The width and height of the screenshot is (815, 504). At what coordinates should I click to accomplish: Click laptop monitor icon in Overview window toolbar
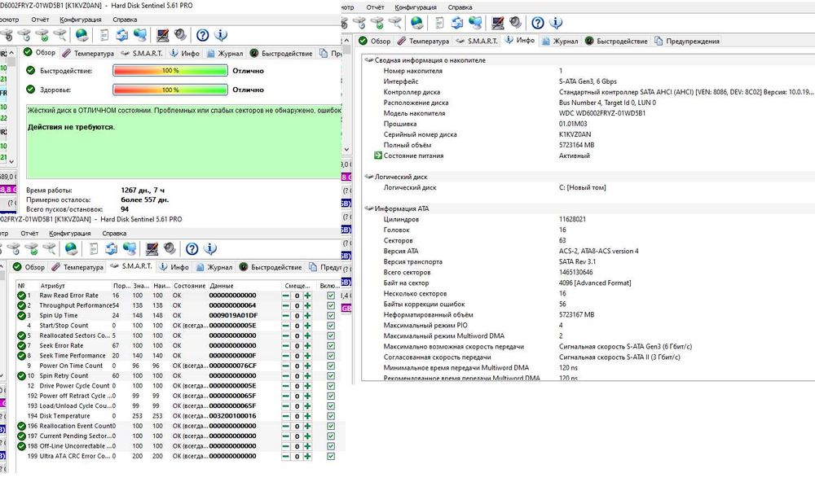(x=162, y=35)
